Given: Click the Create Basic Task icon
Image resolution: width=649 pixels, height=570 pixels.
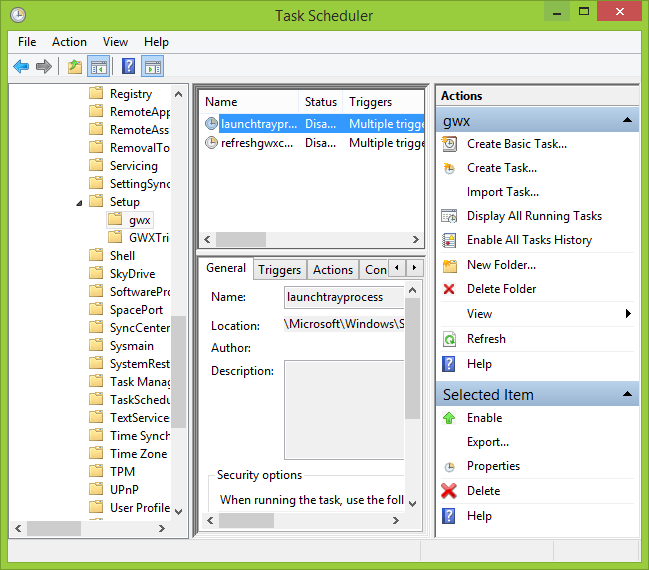Looking at the screenshot, I should coord(449,144).
